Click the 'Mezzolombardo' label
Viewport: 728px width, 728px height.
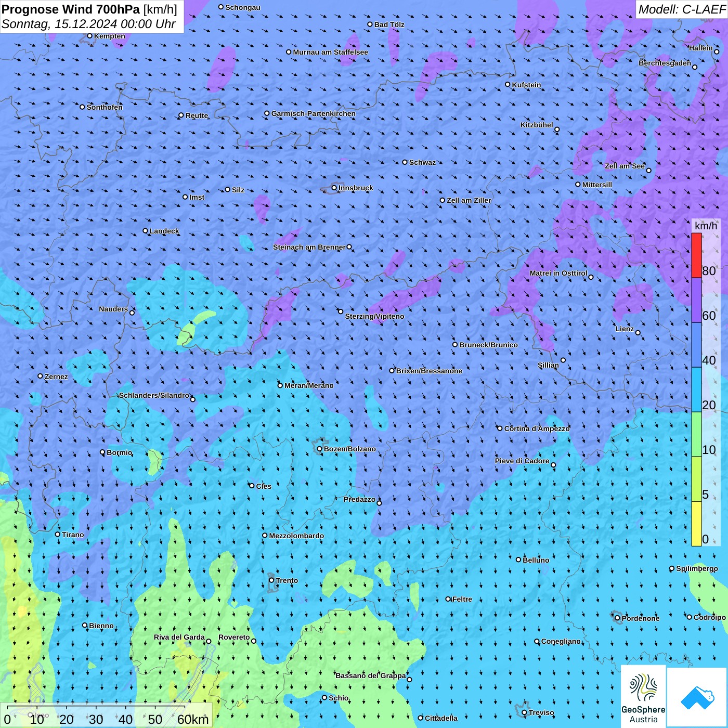click(297, 536)
